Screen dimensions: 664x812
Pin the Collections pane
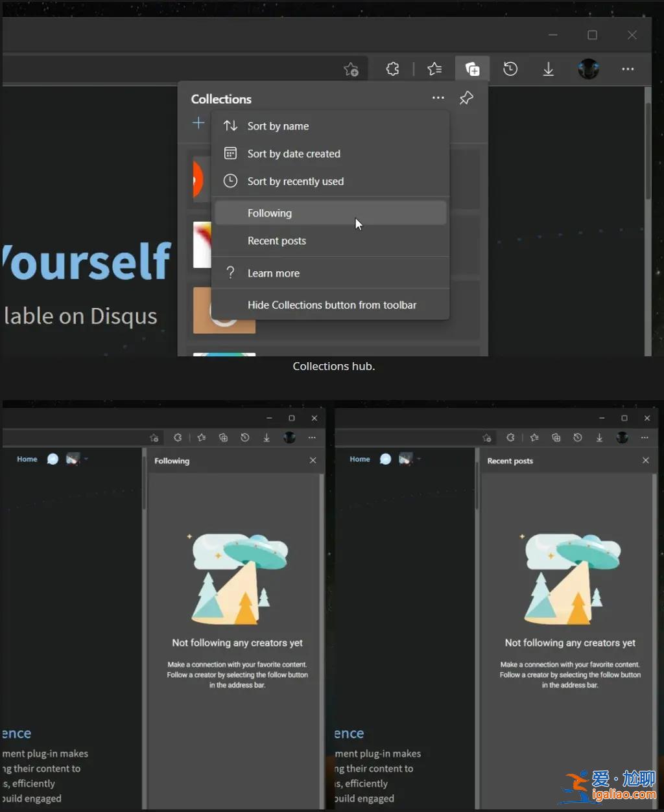(x=466, y=98)
